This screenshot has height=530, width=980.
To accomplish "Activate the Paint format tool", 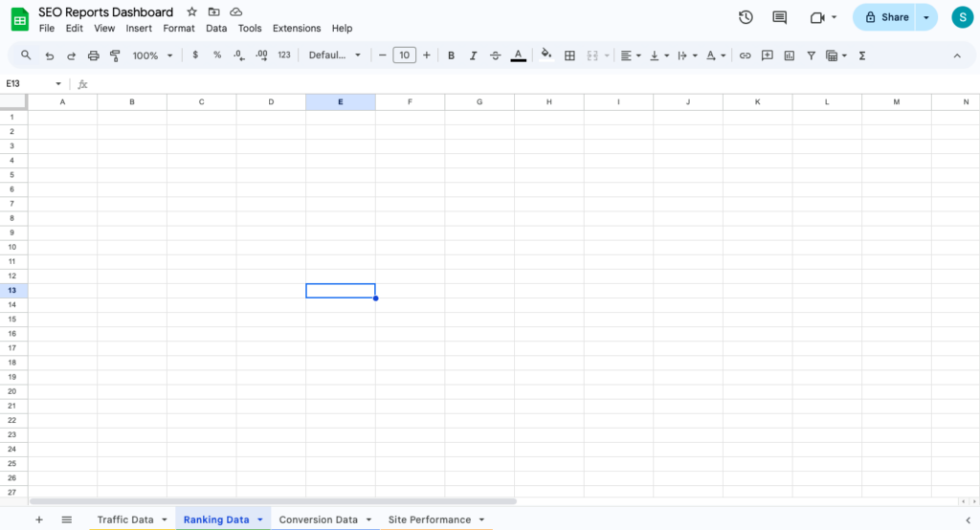I will (x=115, y=55).
